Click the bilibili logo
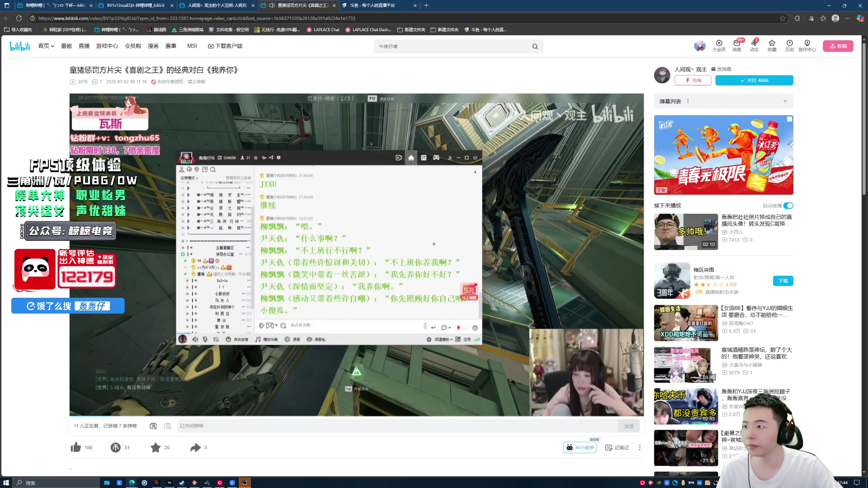The image size is (868, 488). point(20,46)
